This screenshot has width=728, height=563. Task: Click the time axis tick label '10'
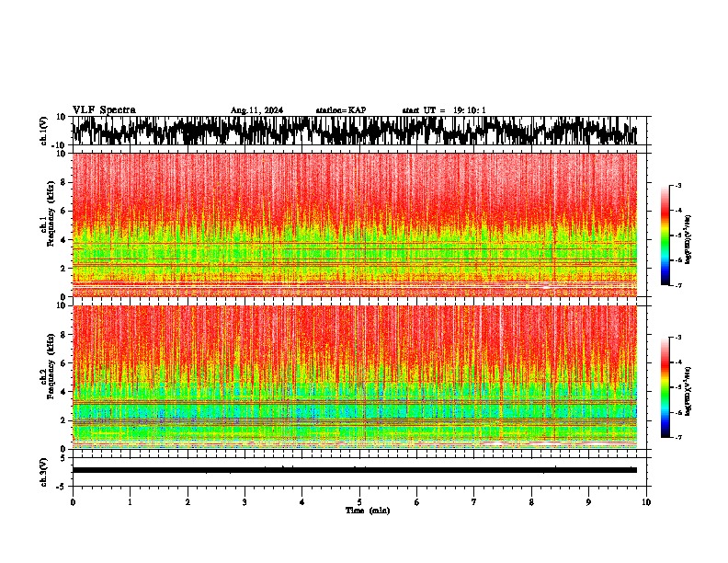(x=646, y=502)
